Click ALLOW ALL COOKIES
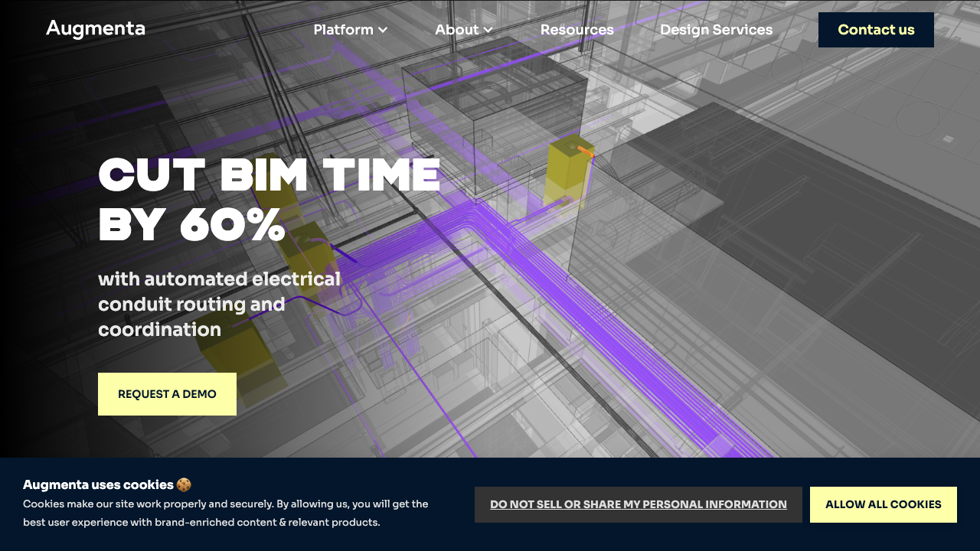This screenshot has width=980, height=551. pos(883,504)
